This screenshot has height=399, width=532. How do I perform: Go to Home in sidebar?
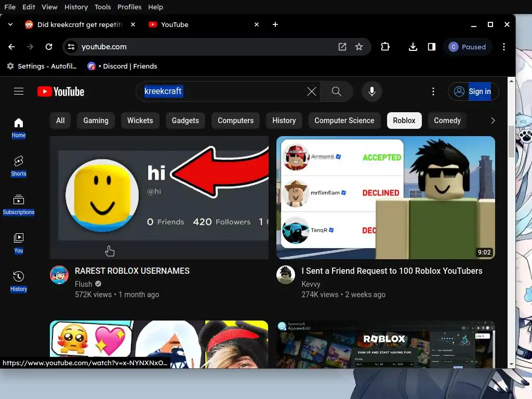click(19, 128)
